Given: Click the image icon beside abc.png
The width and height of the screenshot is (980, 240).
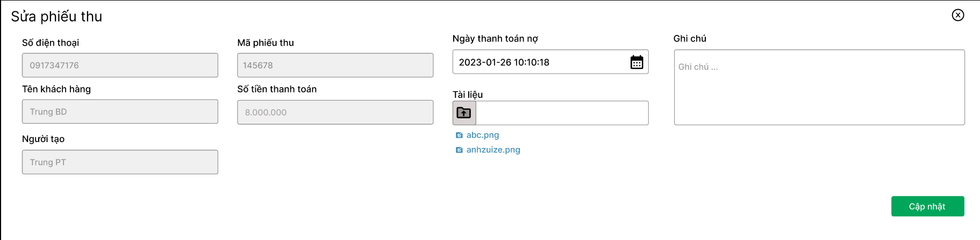Looking at the screenshot, I should (x=459, y=136).
